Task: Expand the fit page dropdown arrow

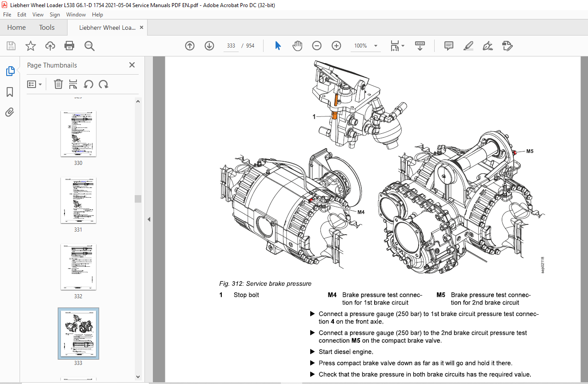Action: pos(403,46)
